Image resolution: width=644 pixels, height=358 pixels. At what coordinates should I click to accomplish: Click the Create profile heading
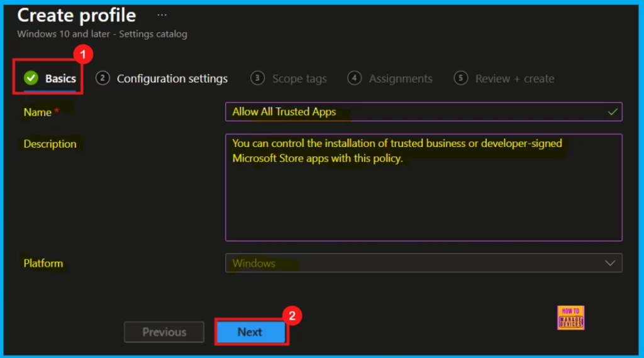coord(76,16)
